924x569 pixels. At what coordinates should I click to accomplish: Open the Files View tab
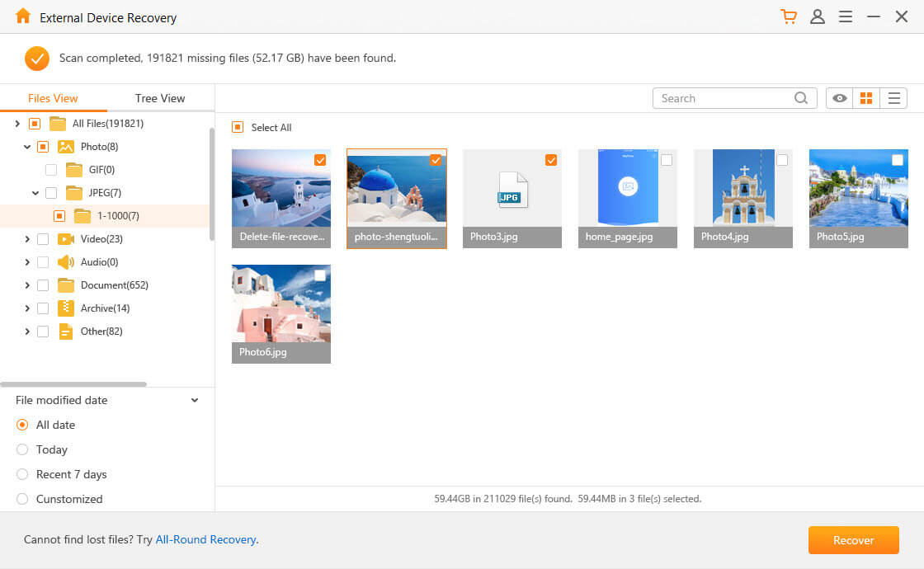(x=53, y=98)
